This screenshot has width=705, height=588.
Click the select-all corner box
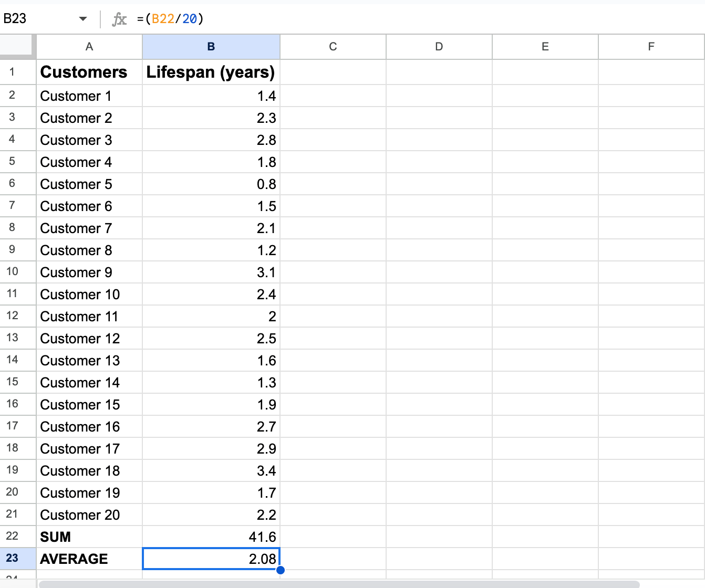18,46
